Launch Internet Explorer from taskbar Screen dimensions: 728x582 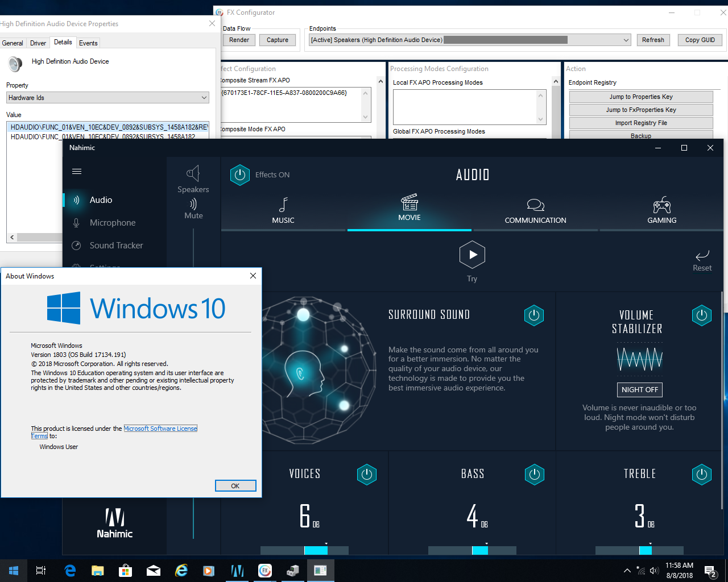[181, 571]
